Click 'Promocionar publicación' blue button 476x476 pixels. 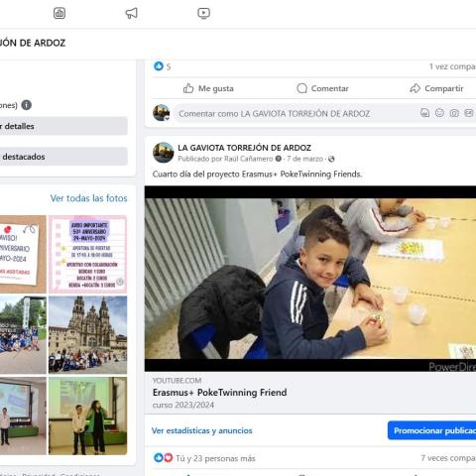[x=432, y=430]
